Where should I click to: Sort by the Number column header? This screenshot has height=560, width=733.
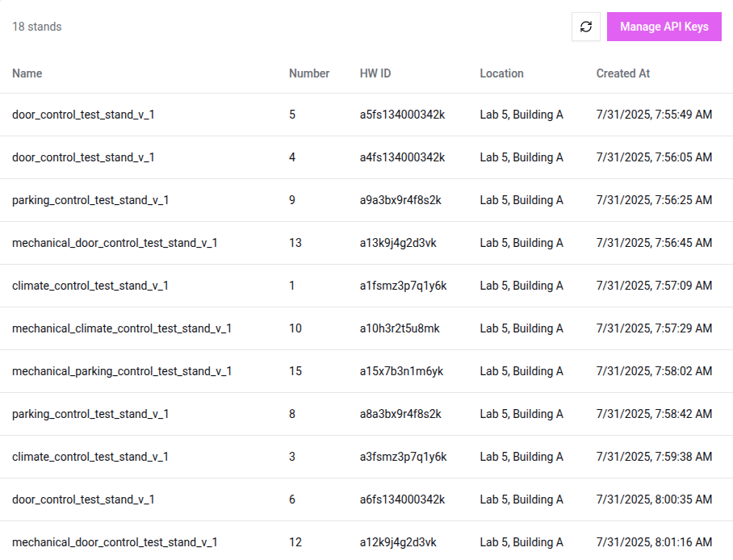coord(309,73)
